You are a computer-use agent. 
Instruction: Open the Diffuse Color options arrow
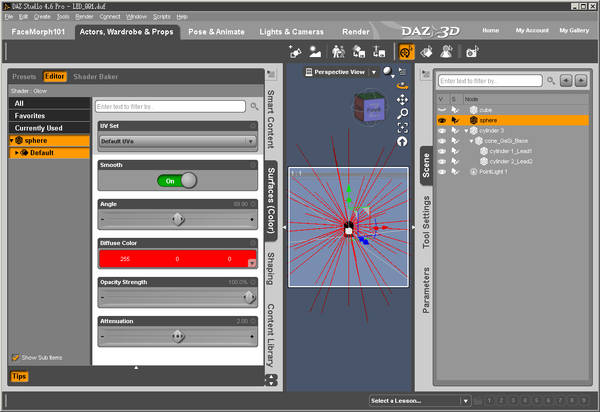point(252,263)
